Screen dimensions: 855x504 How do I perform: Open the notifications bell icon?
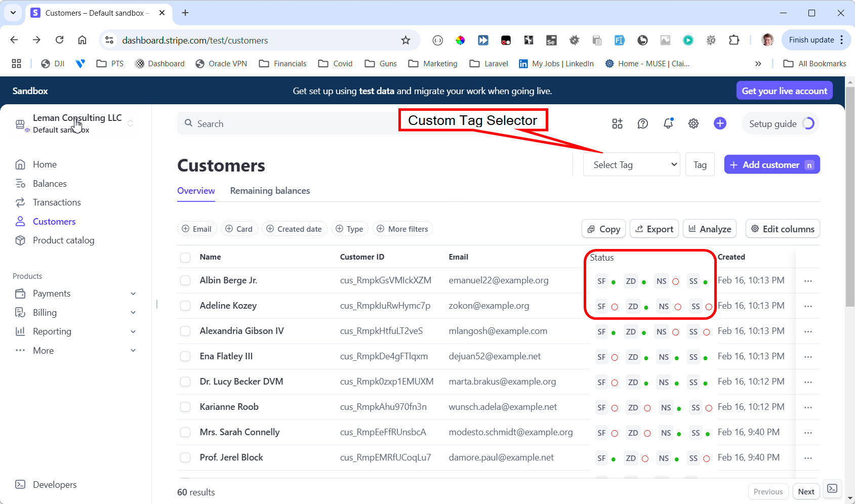[668, 123]
